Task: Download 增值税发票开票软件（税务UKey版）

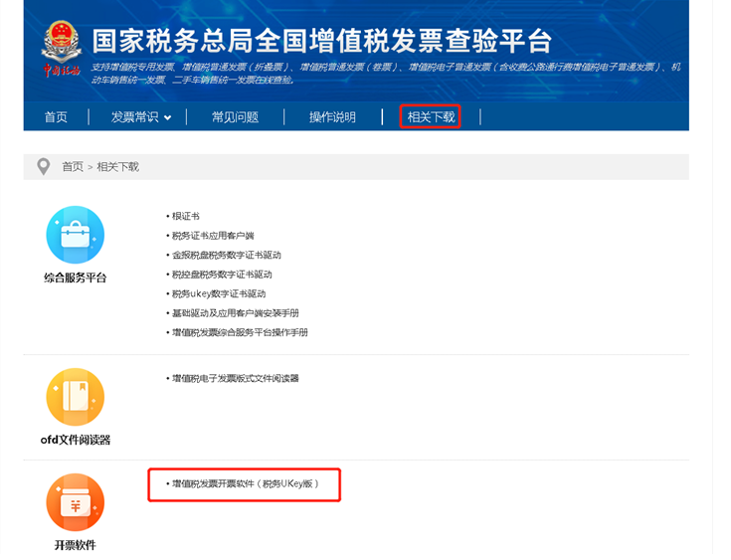Action: [246, 484]
